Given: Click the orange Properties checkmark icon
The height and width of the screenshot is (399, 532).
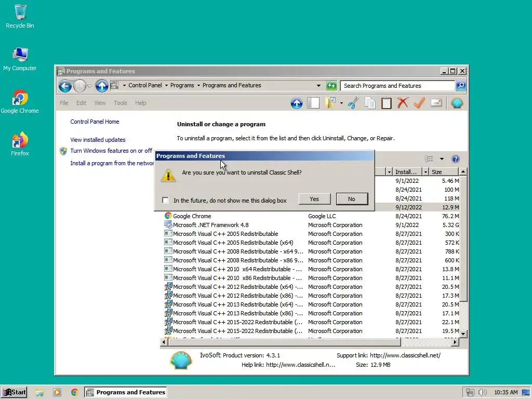Looking at the screenshot, I should pos(419,103).
